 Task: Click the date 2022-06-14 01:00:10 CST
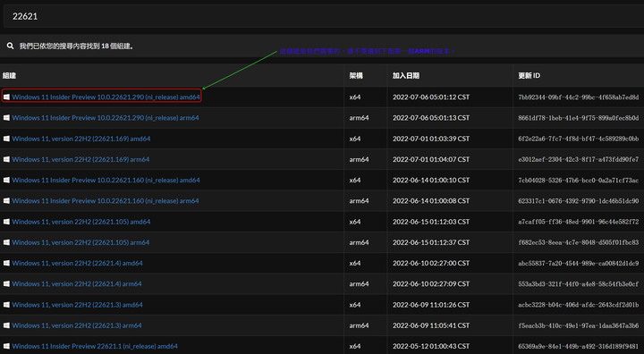431,181
